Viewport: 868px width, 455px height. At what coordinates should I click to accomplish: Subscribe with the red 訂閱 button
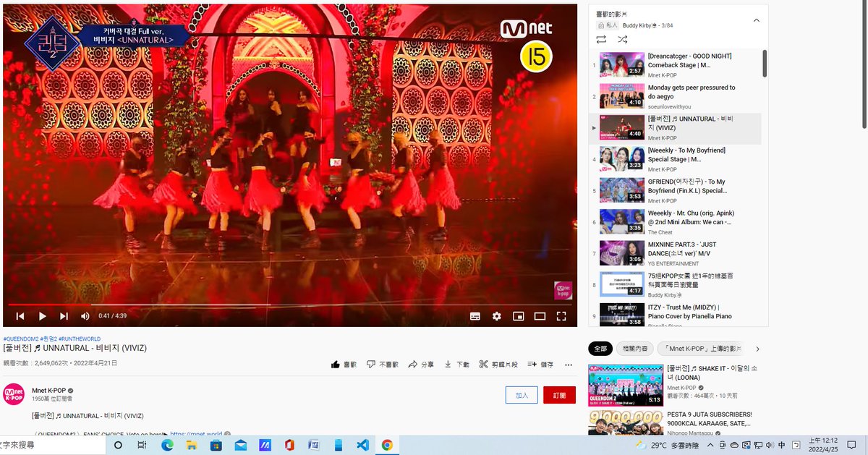[x=559, y=395]
